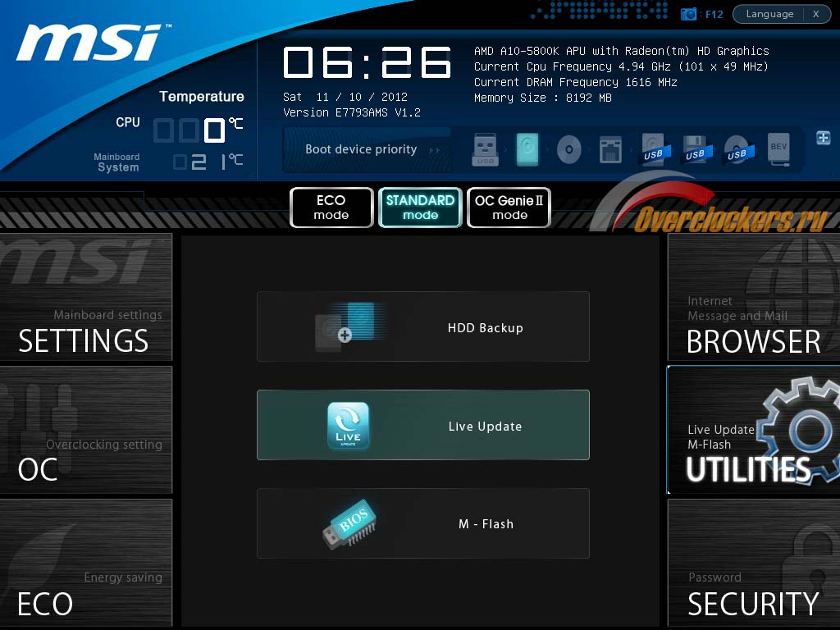Click the Current DRAM Frequency line
Screen dimensions: 840x630
[575, 82]
